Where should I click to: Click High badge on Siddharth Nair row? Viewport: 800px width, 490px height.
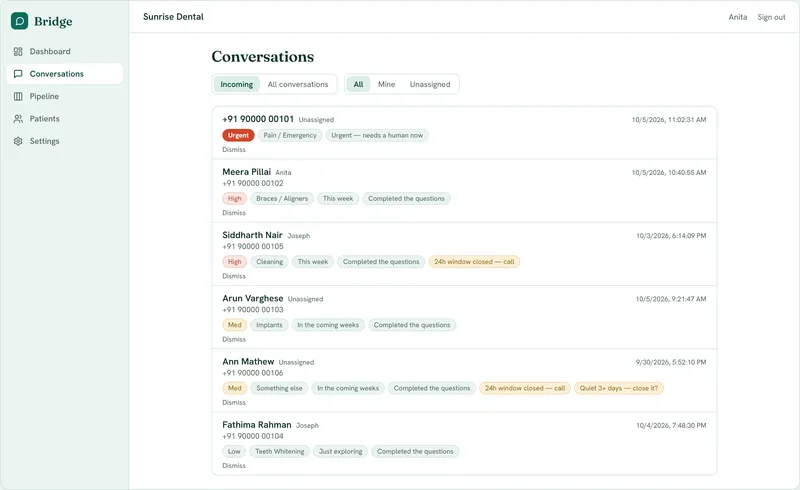pyautogui.click(x=235, y=262)
